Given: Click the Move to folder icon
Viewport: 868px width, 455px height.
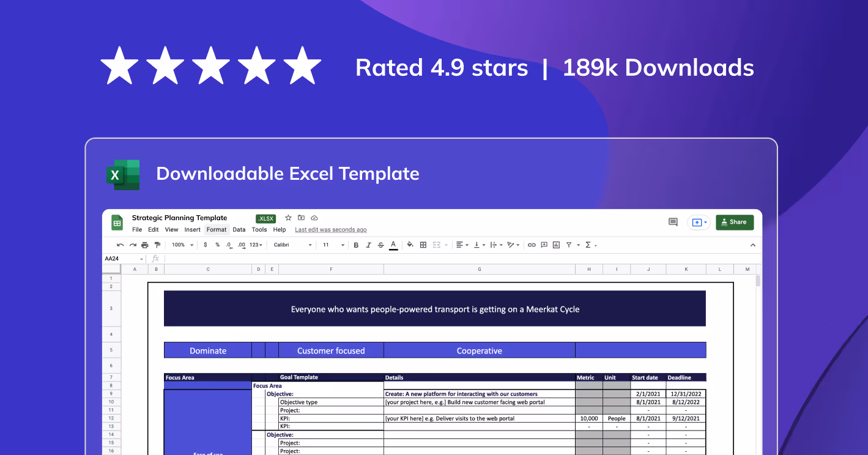Looking at the screenshot, I should (301, 218).
